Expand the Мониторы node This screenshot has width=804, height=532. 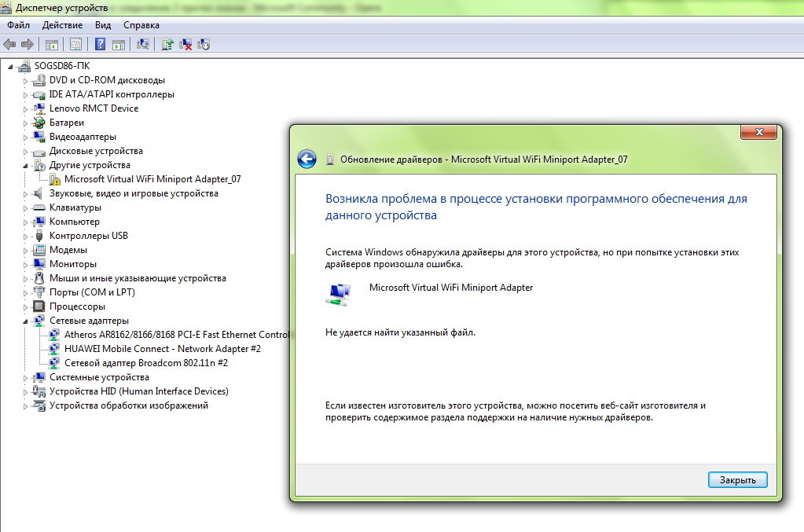click(x=25, y=265)
